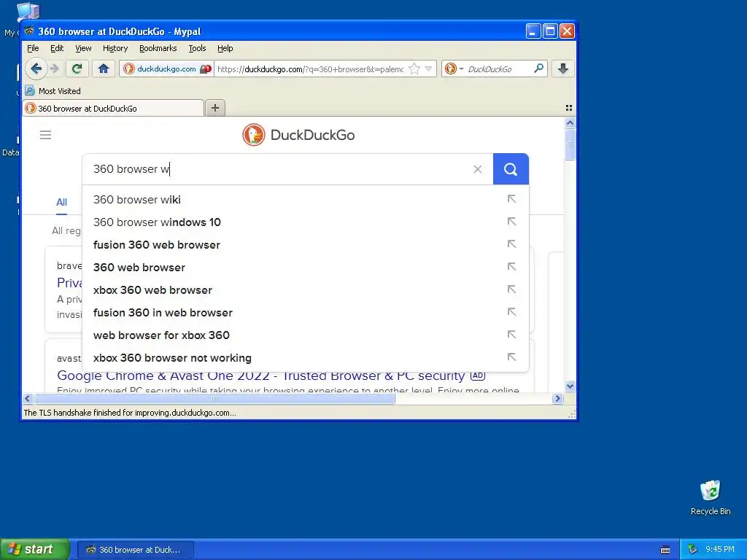Open the Help menu
747x560 pixels.
(225, 48)
